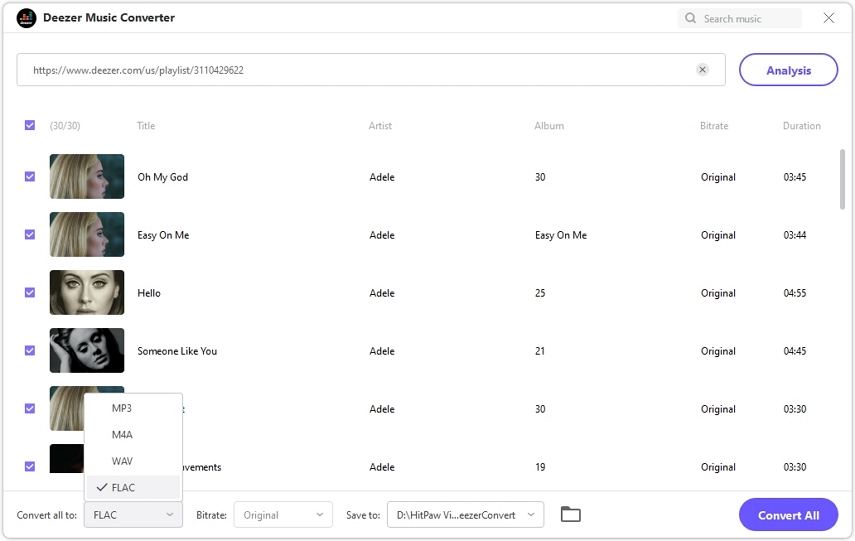
Task: Click the vertical scrollbar of track list
Action: (842, 180)
